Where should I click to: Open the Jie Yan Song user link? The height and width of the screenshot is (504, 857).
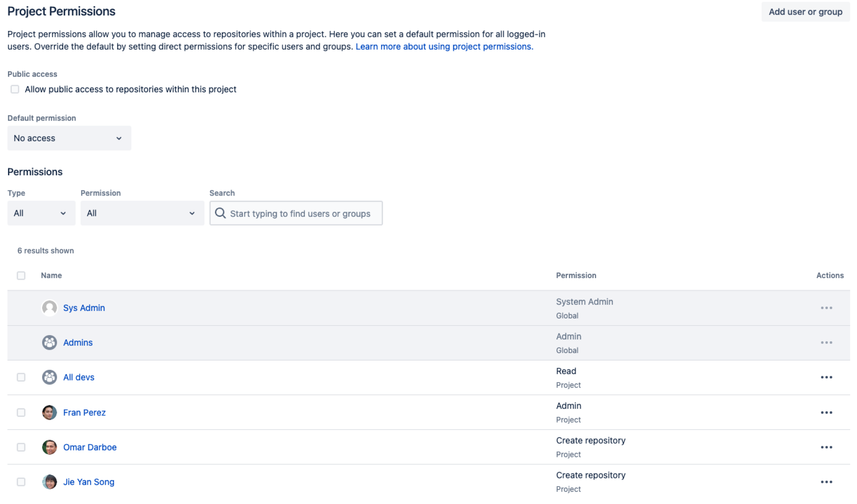pyautogui.click(x=89, y=482)
